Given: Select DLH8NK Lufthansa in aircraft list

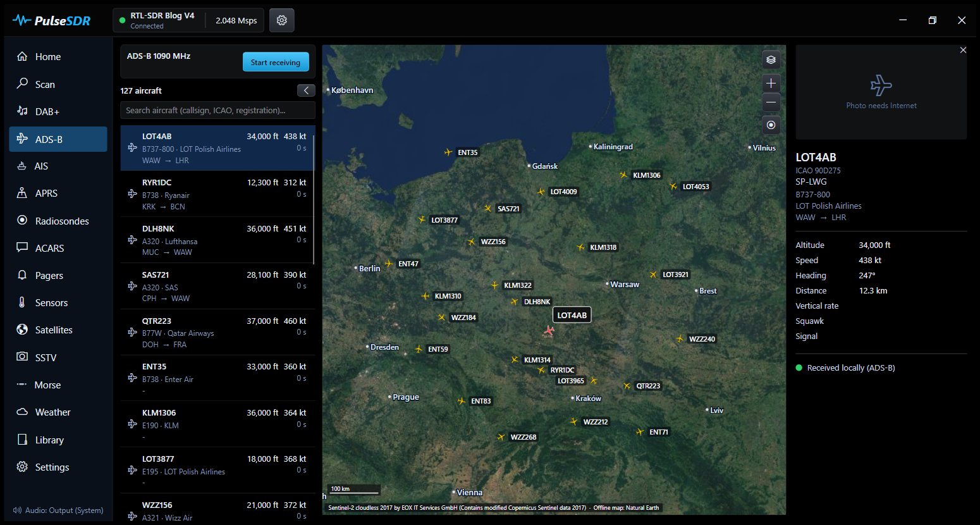Looking at the screenshot, I should tap(217, 240).
